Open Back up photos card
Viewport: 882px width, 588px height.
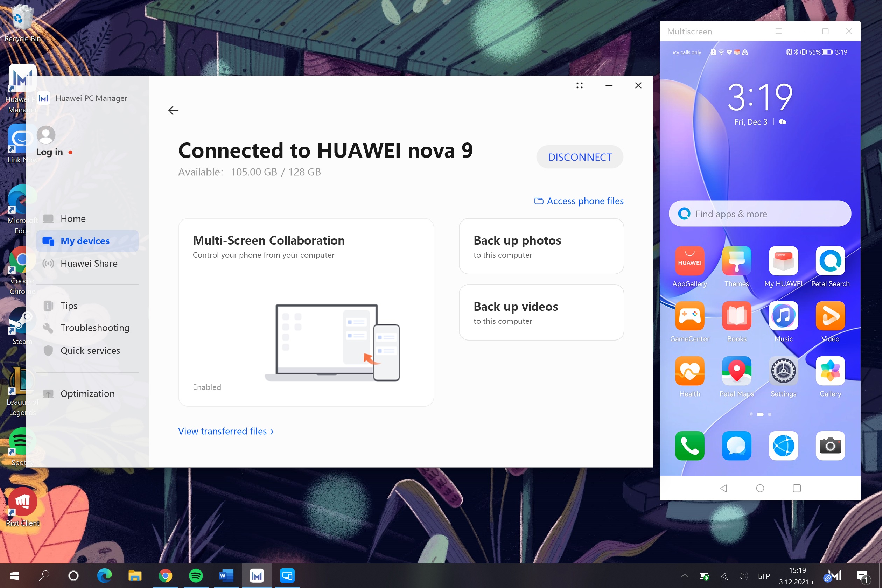point(541,246)
